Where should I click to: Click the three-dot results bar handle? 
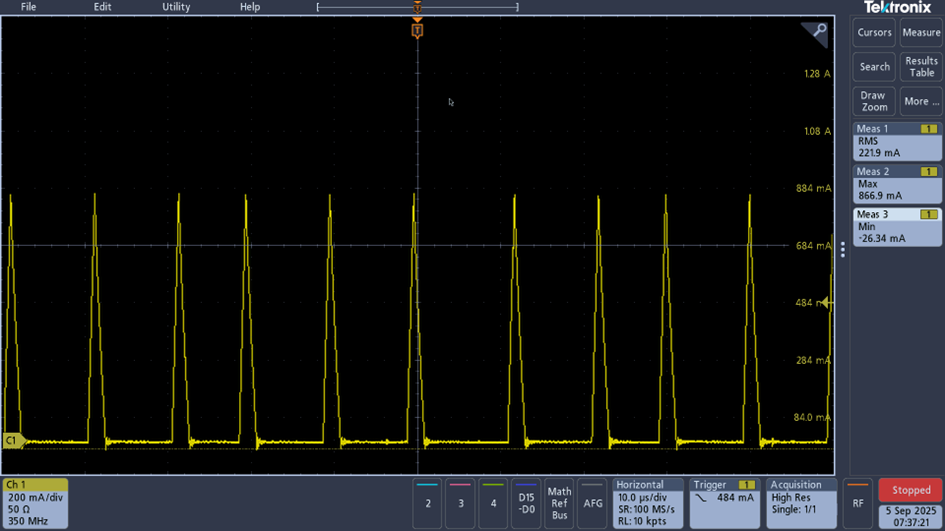click(x=842, y=250)
